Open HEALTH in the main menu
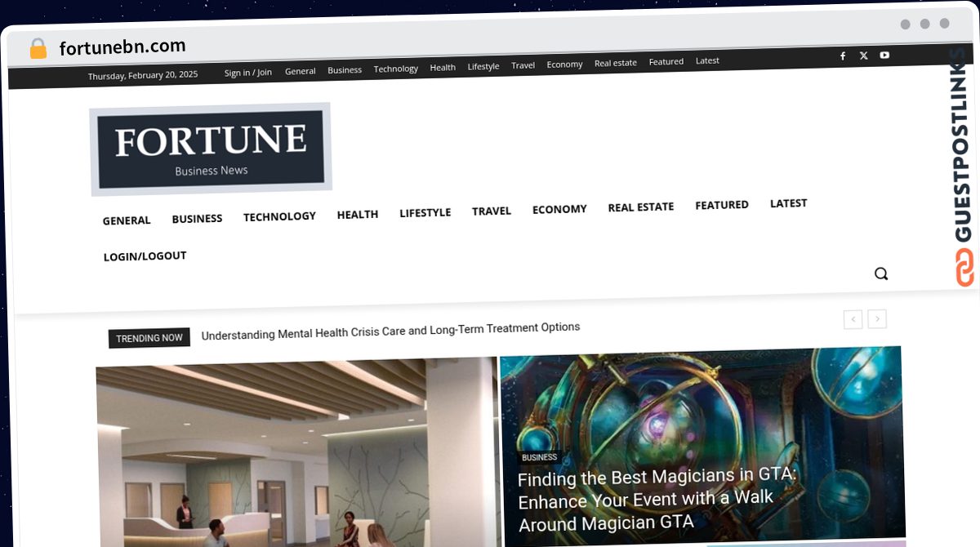 pyautogui.click(x=358, y=215)
